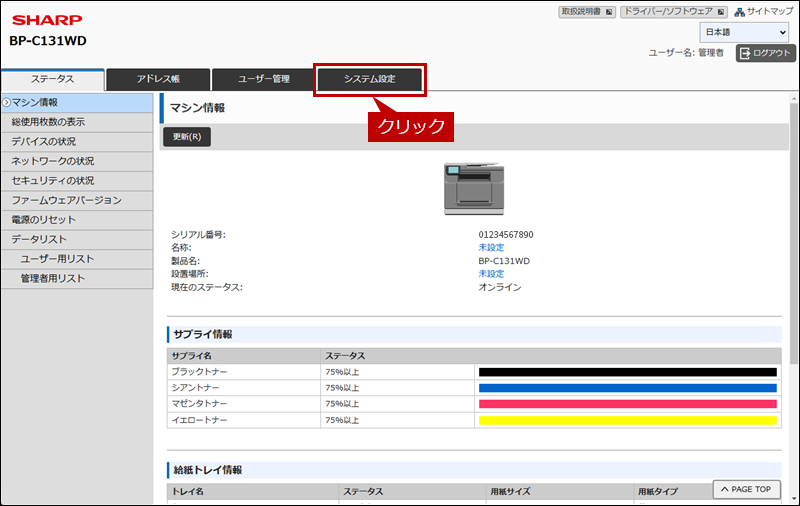The width and height of the screenshot is (800, 506).
Task: Select 総使用枚数の表示 in the sidebar
Action: (77, 122)
